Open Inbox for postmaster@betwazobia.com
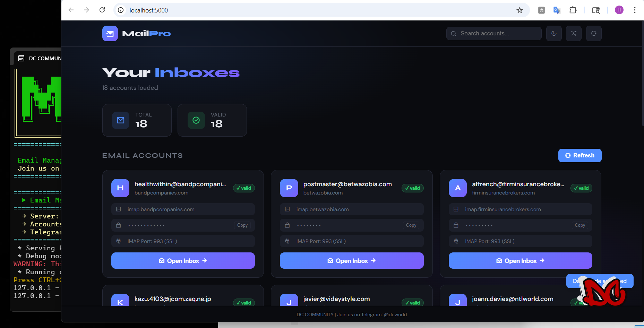This screenshot has width=644, height=328. [352, 261]
